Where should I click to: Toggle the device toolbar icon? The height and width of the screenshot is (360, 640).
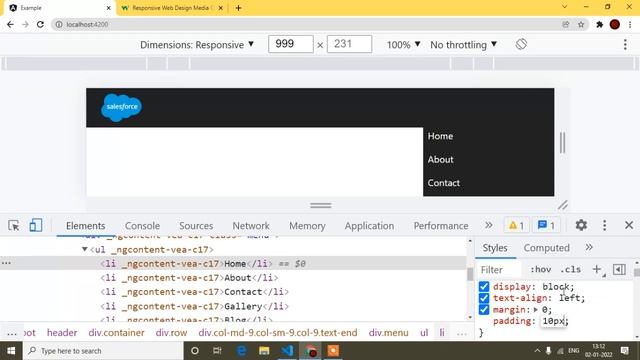click(x=36, y=225)
